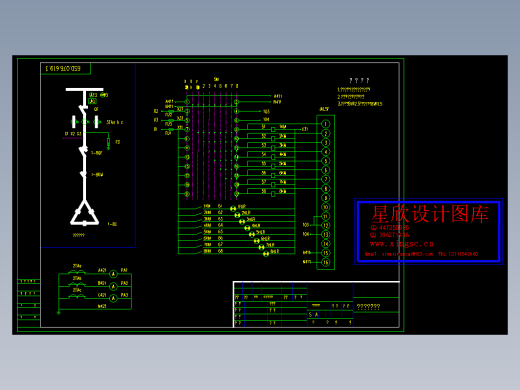Click terminal 2 on the terminal strip
The width and height of the screenshot is (520, 390).
pos(325,133)
